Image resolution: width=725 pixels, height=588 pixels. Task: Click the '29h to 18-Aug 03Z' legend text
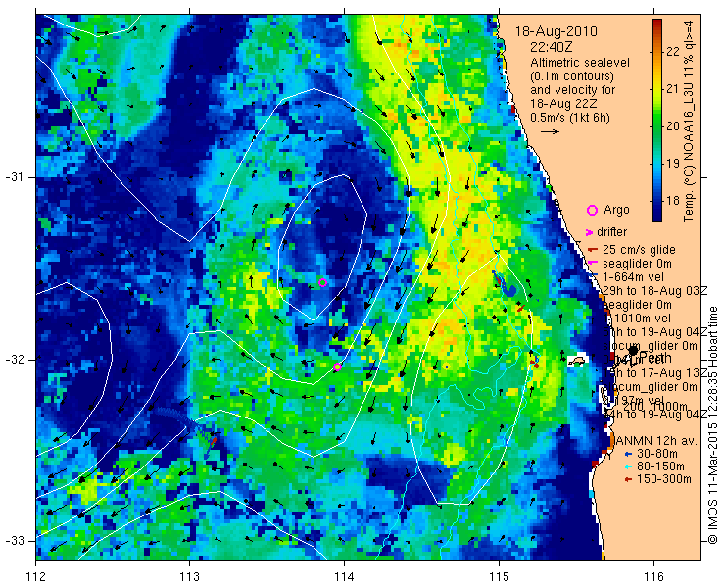coord(655,291)
